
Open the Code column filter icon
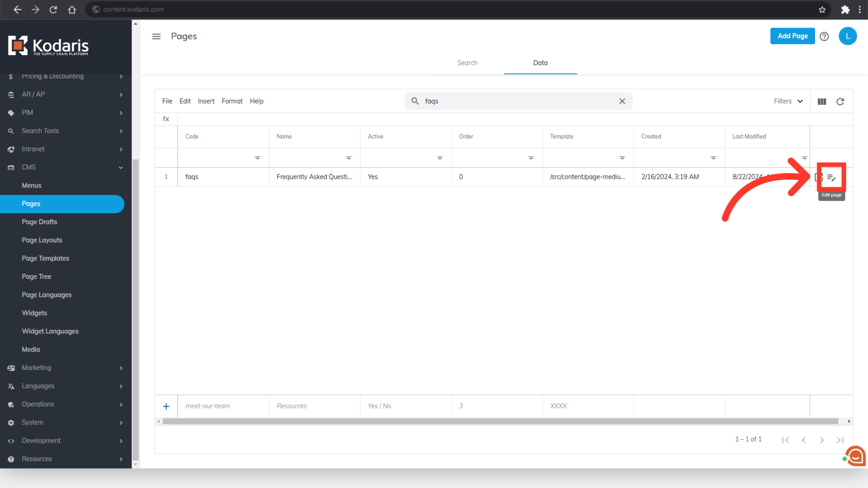click(x=257, y=158)
